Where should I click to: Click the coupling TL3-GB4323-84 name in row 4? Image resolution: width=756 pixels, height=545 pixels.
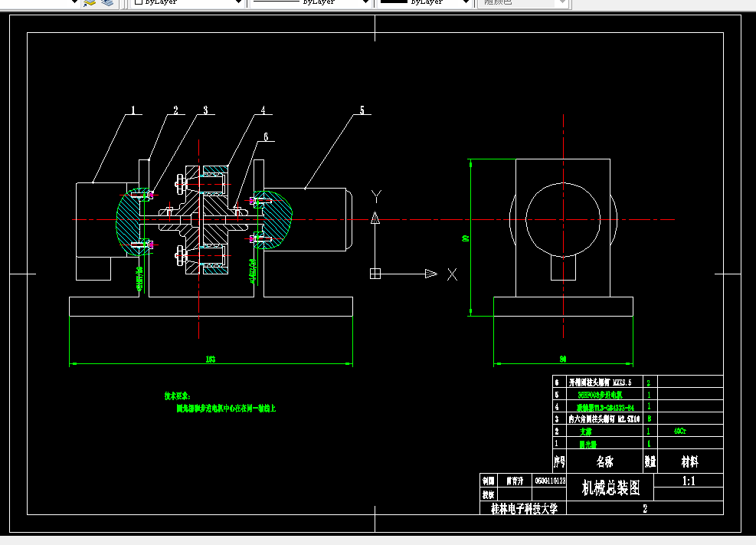[x=606, y=408]
